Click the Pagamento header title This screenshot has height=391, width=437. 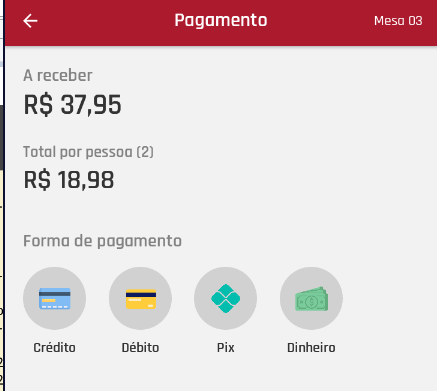(x=221, y=20)
